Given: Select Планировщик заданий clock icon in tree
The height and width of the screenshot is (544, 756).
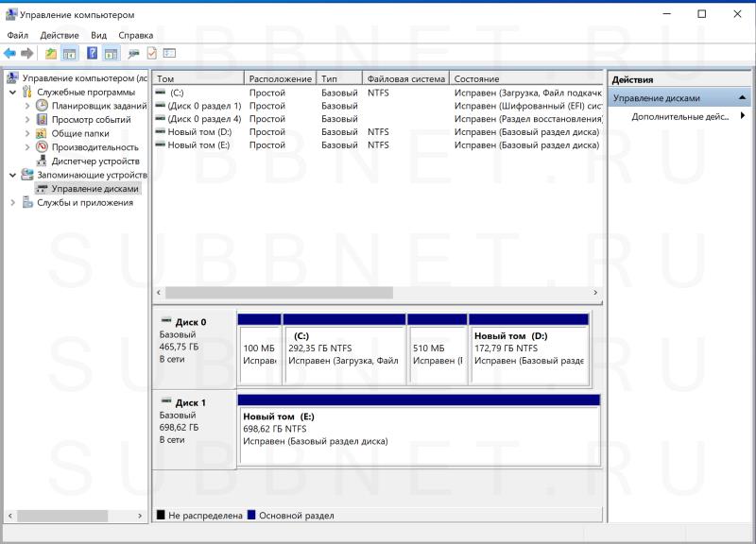Looking at the screenshot, I should click(43, 106).
